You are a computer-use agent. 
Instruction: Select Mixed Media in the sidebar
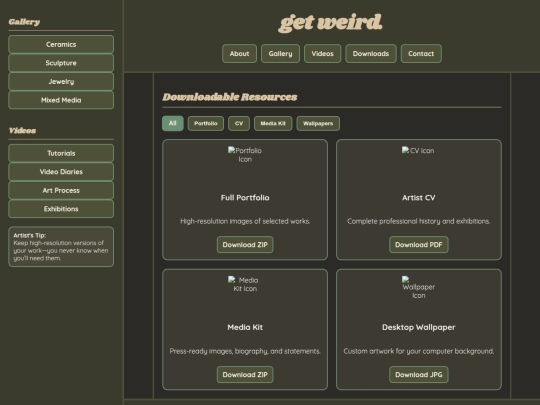(x=61, y=100)
